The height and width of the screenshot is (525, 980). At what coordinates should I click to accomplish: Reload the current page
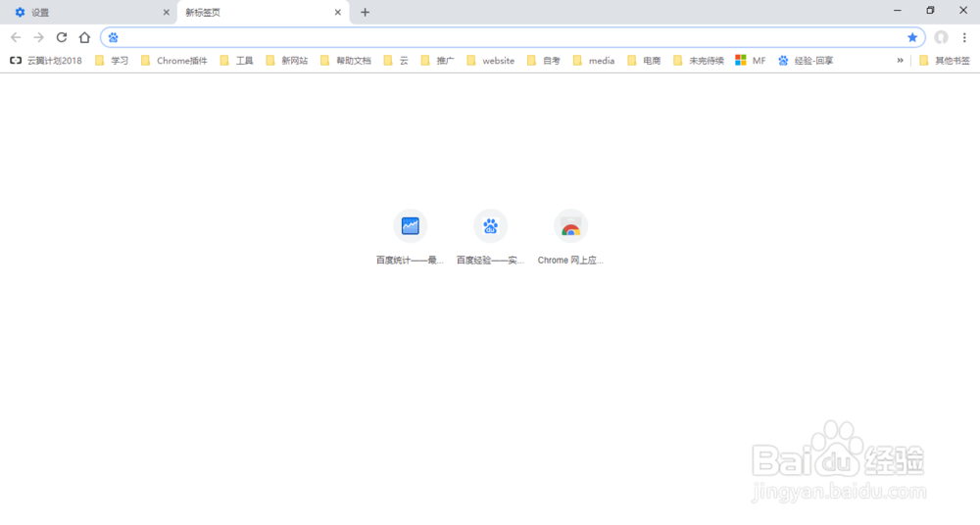coord(61,37)
